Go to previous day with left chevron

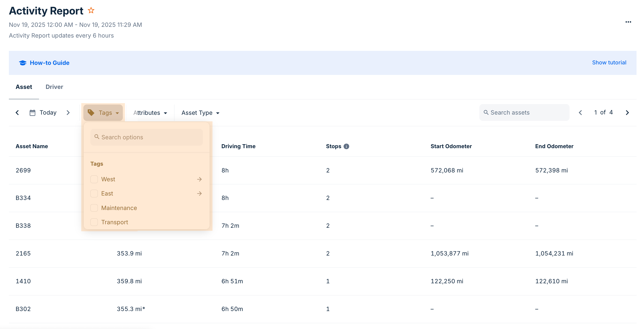17,113
